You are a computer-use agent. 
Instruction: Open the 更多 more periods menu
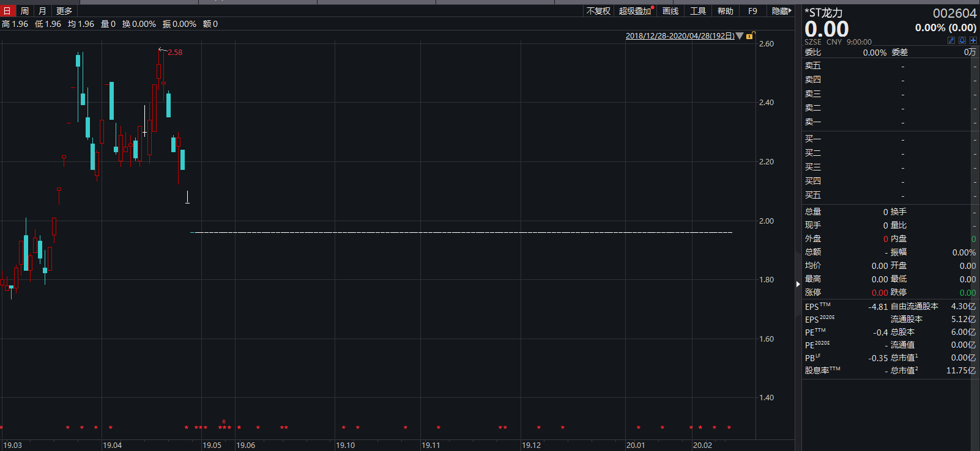tap(64, 11)
